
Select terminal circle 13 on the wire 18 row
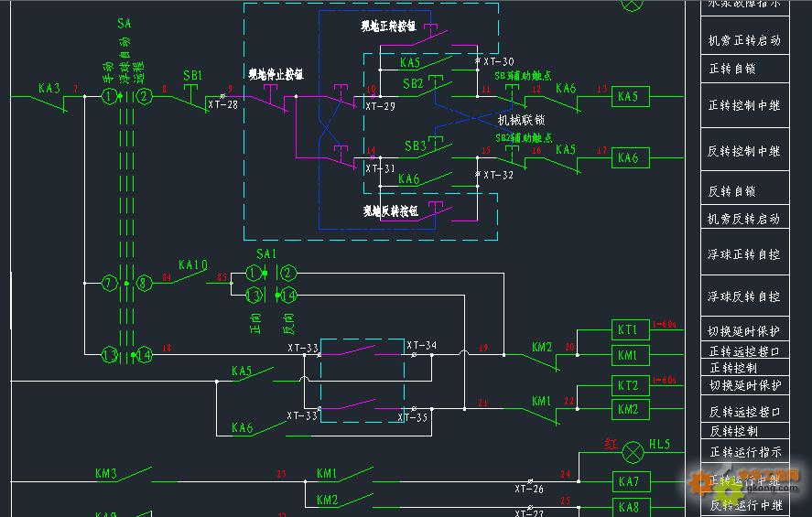109,354
